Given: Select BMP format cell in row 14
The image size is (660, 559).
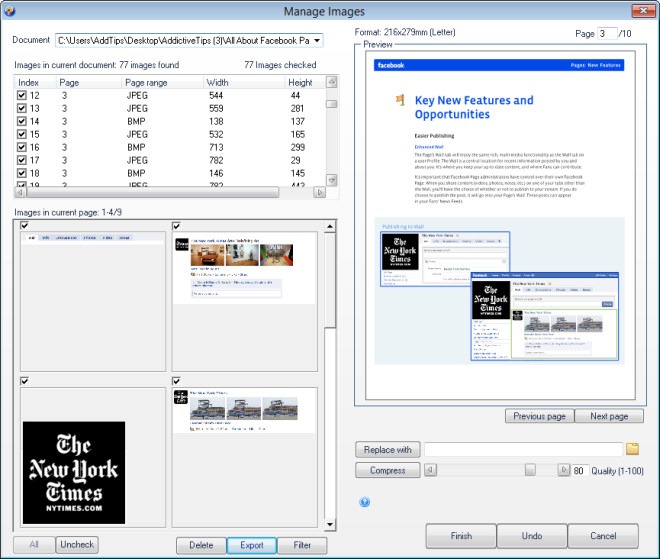Looking at the screenshot, I should 136,122.
